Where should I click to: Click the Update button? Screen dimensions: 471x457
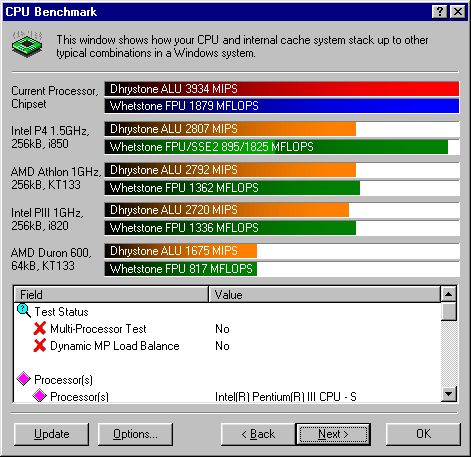tap(52, 434)
